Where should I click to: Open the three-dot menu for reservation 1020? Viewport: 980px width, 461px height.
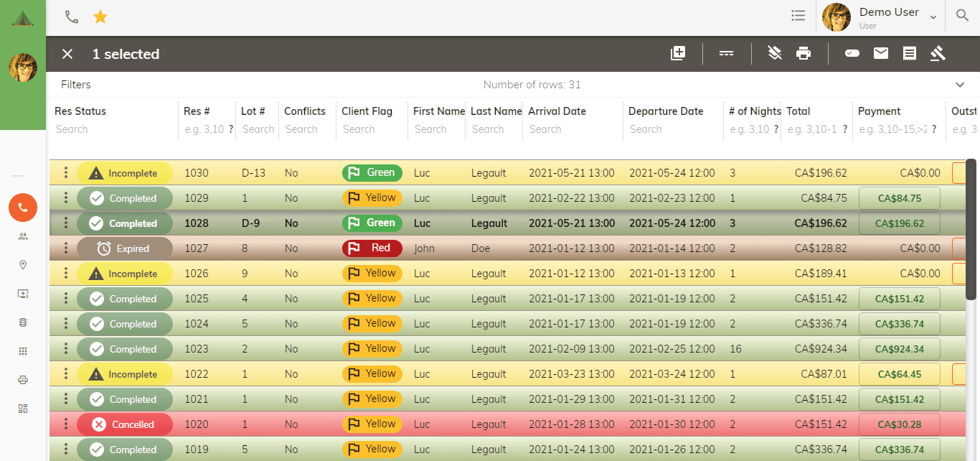click(x=65, y=424)
